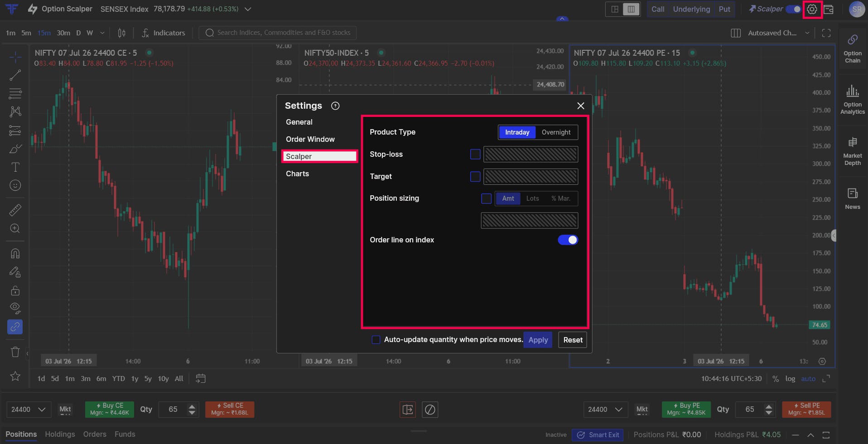The height and width of the screenshot is (444, 868).
Task: Open Charts settings section
Action: (297, 174)
